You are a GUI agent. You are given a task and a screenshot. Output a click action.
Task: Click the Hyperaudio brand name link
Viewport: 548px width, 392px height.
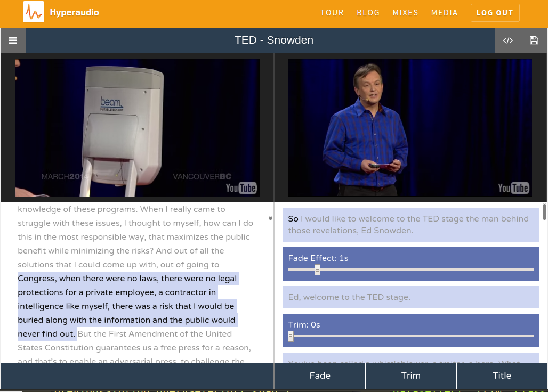tap(75, 13)
